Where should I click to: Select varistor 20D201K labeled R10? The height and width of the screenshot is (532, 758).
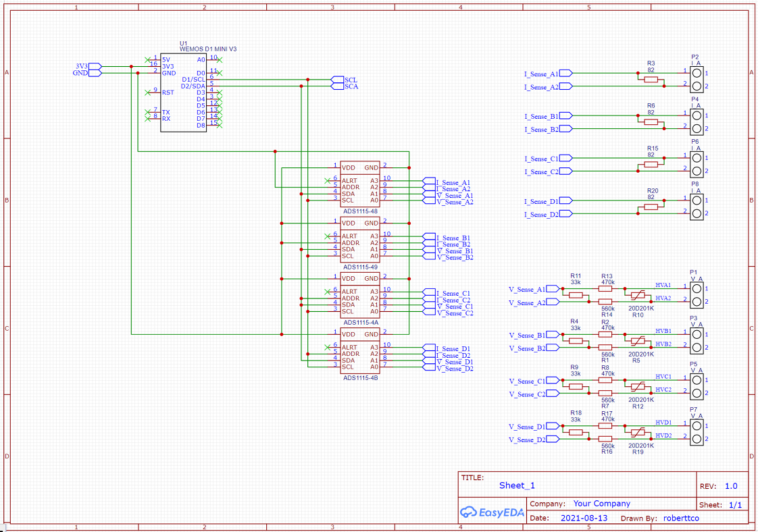[638, 295]
